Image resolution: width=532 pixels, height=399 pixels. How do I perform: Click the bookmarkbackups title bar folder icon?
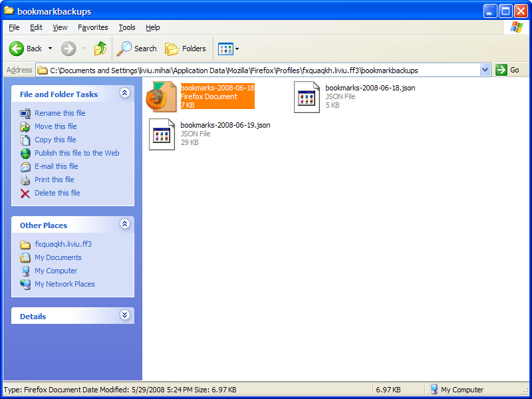coord(9,11)
